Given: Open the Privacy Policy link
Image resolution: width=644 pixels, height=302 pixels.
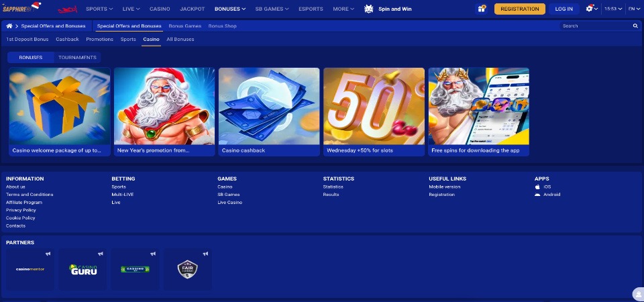Looking at the screenshot, I should coord(21,210).
